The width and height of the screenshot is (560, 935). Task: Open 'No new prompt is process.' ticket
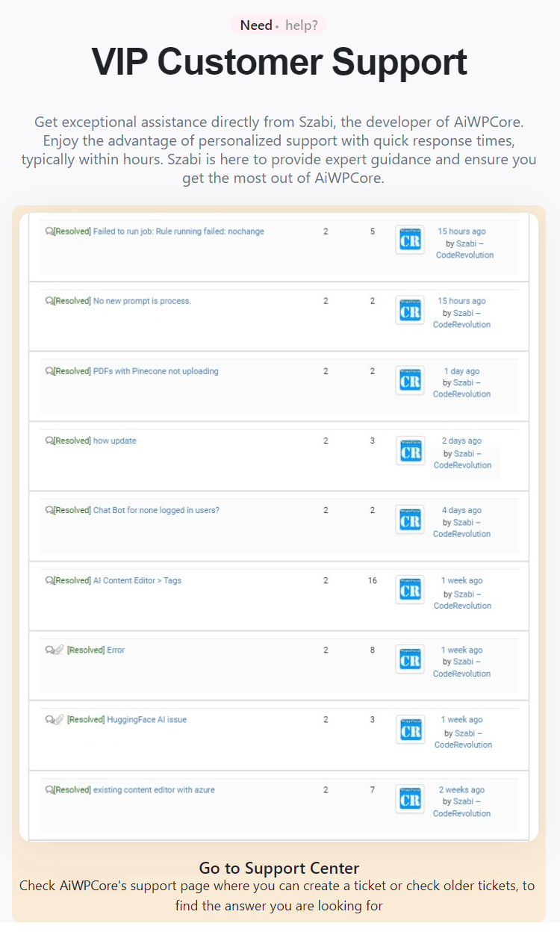coord(142,301)
